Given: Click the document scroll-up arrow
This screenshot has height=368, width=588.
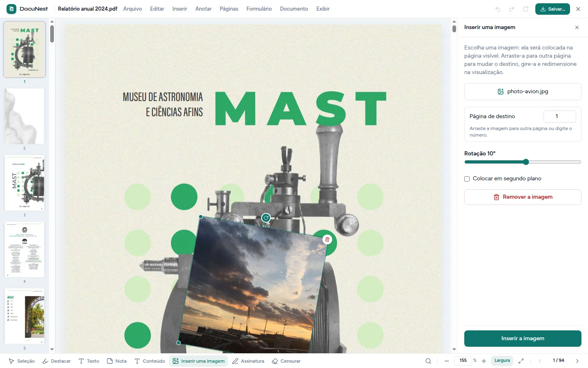Looking at the screenshot, I should pos(454,21).
